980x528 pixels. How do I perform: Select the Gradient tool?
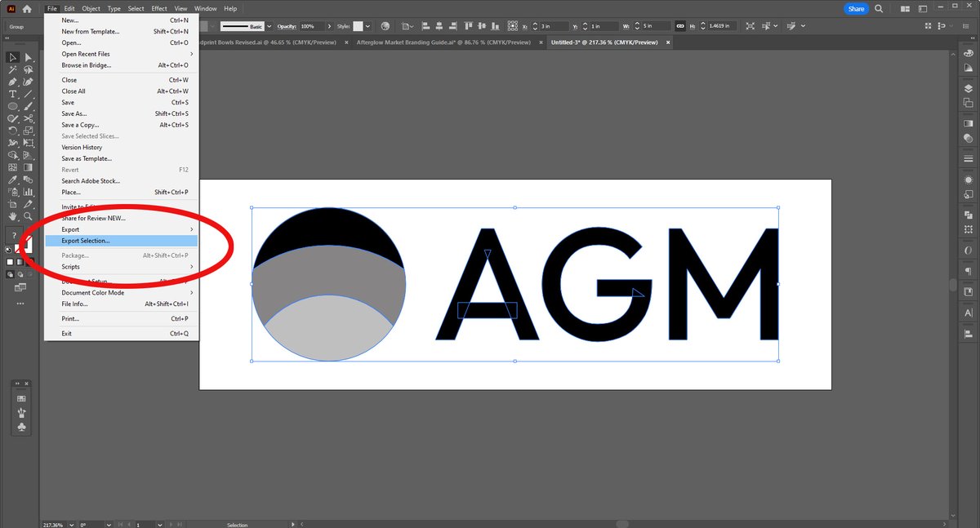coord(28,167)
